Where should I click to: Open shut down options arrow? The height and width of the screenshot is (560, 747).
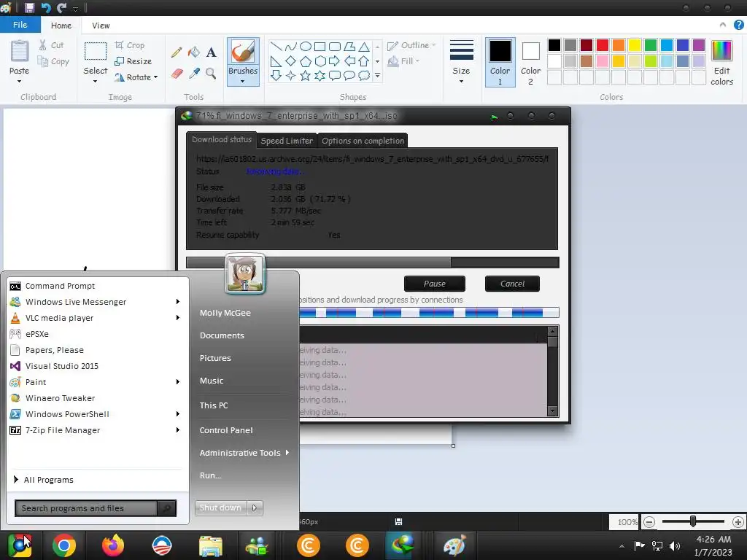(255, 507)
